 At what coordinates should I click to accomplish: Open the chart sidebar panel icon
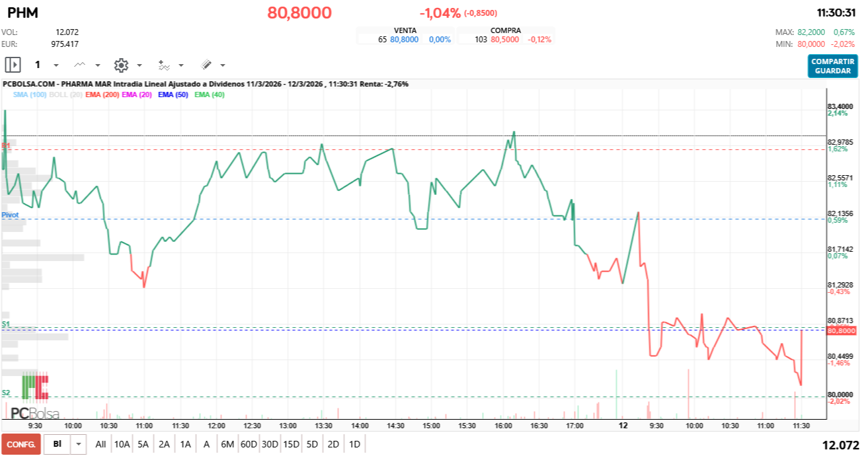[x=12, y=65]
